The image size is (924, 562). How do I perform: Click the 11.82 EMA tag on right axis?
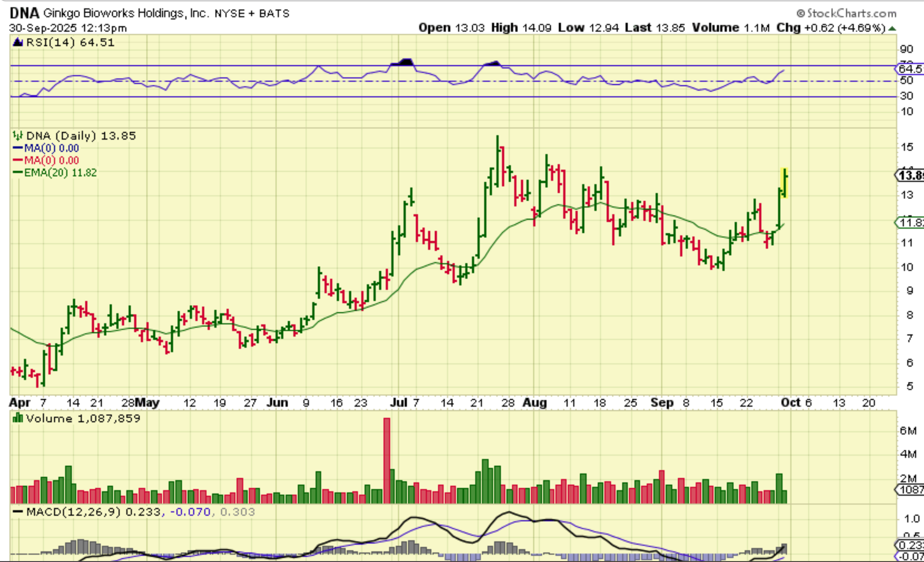click(910, 223)
